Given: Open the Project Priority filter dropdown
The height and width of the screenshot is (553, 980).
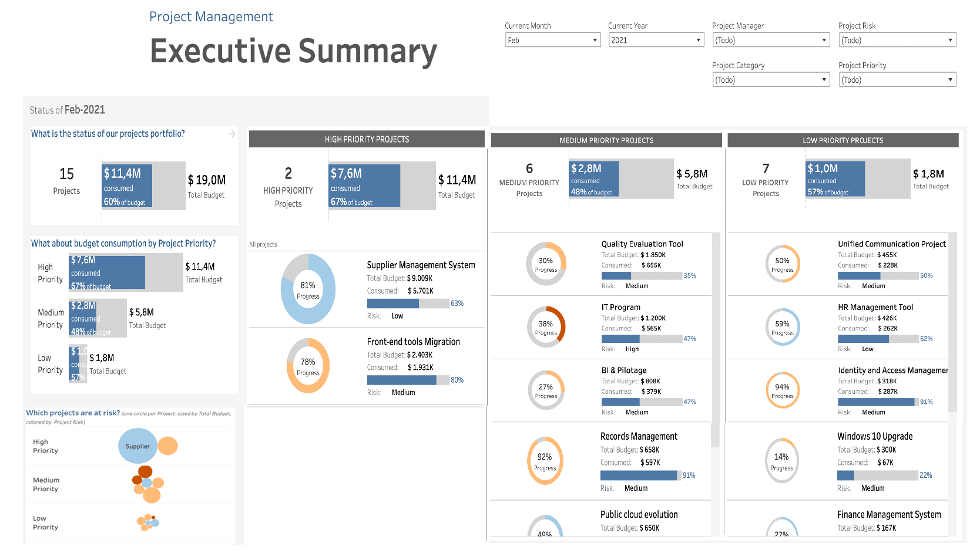Looking at the screenshot, I should [897, 79].
